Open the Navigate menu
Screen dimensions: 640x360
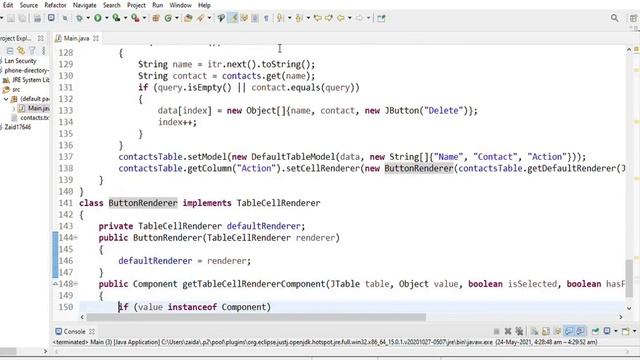click(x=84, y=5)
